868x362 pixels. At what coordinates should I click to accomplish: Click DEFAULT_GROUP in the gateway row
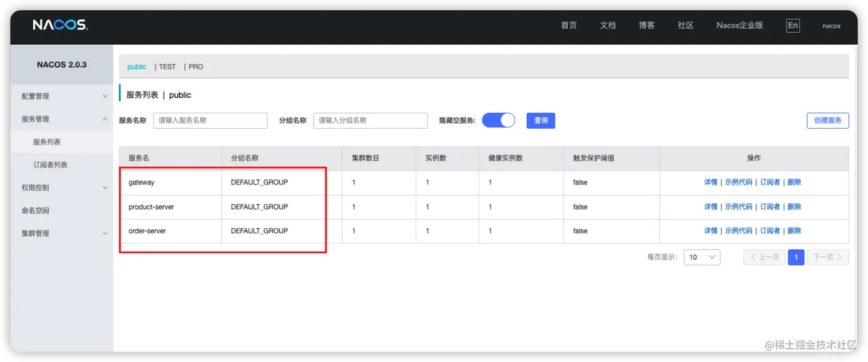[259, 182]
